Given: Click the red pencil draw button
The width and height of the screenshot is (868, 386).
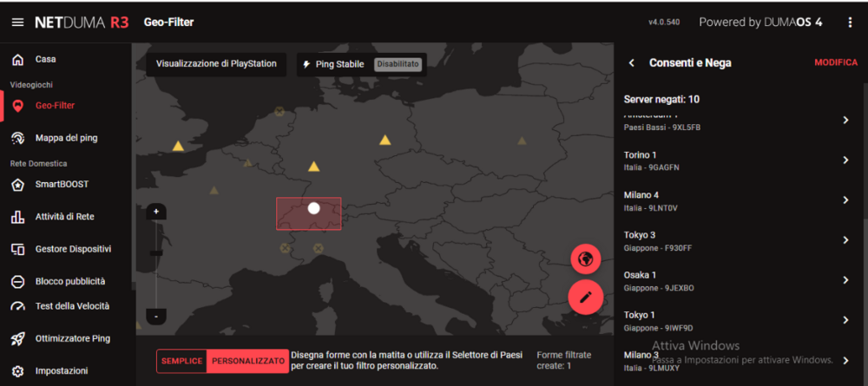Looking at the screenshot, I should click(586, 297).
